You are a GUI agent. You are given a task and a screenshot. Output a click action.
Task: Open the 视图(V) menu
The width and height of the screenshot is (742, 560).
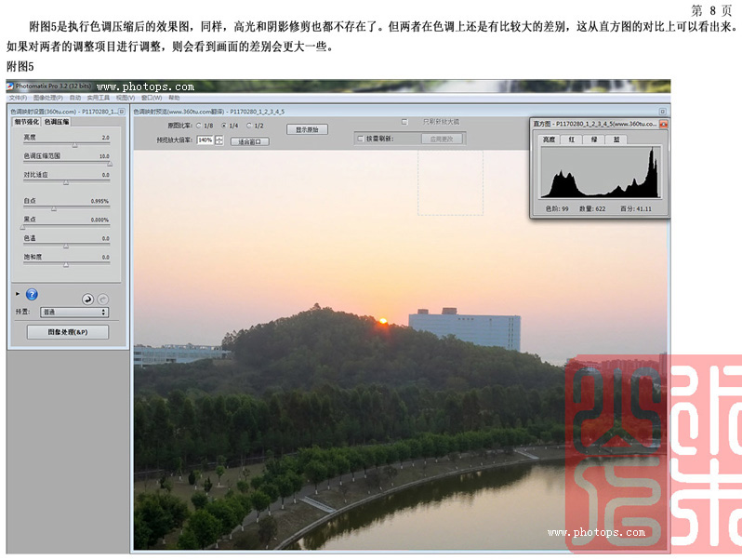coord(126,98)
